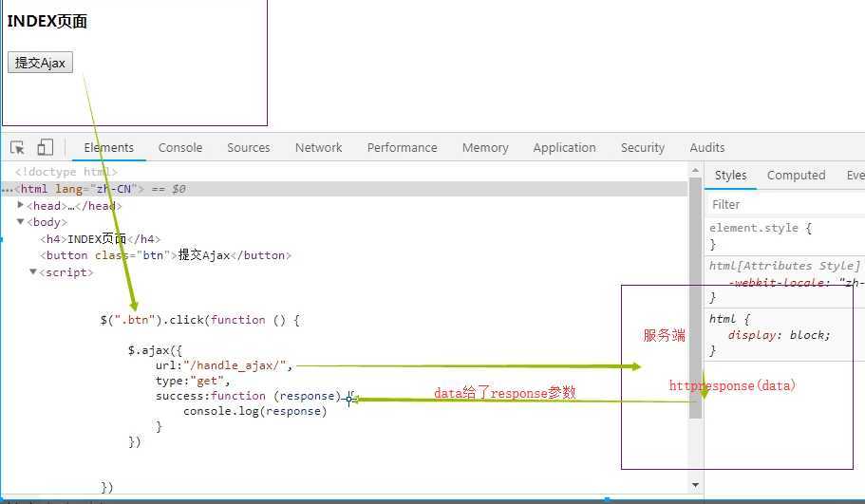Click the elements panel scroll up arrow
This screenshot has height=504, width=865.
[x=695, y=171]
